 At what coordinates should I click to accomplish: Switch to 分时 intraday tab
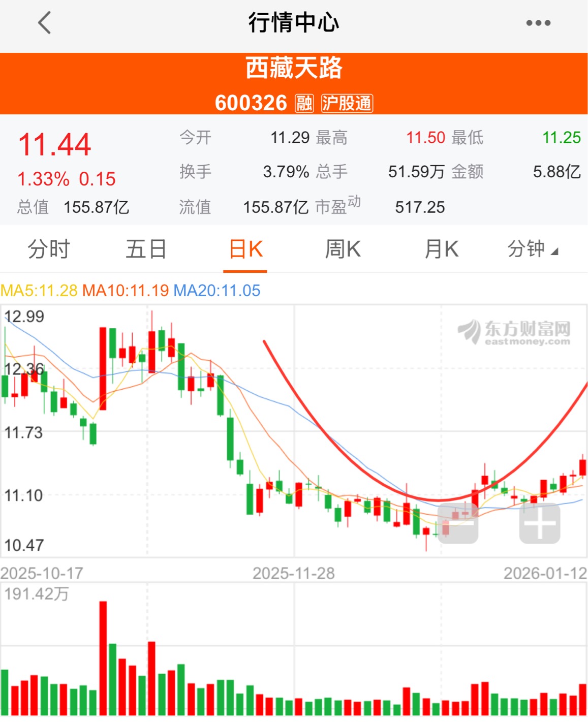[x=49, y=249]
